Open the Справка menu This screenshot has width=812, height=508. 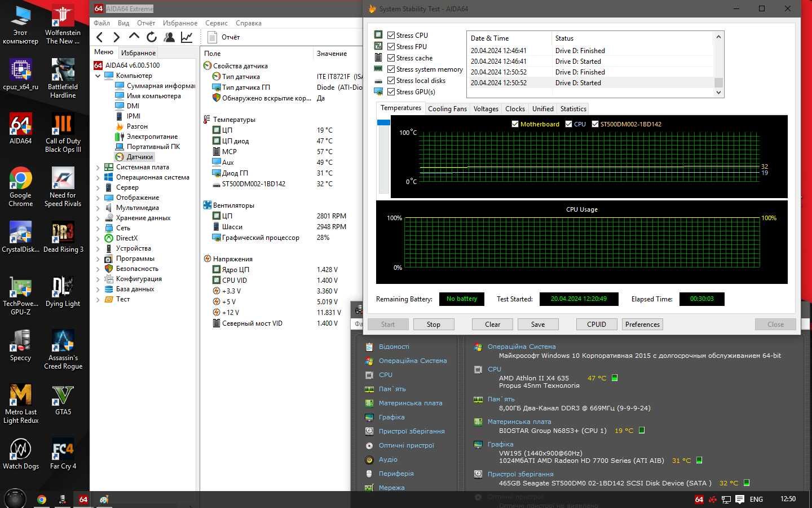point(249,23)
